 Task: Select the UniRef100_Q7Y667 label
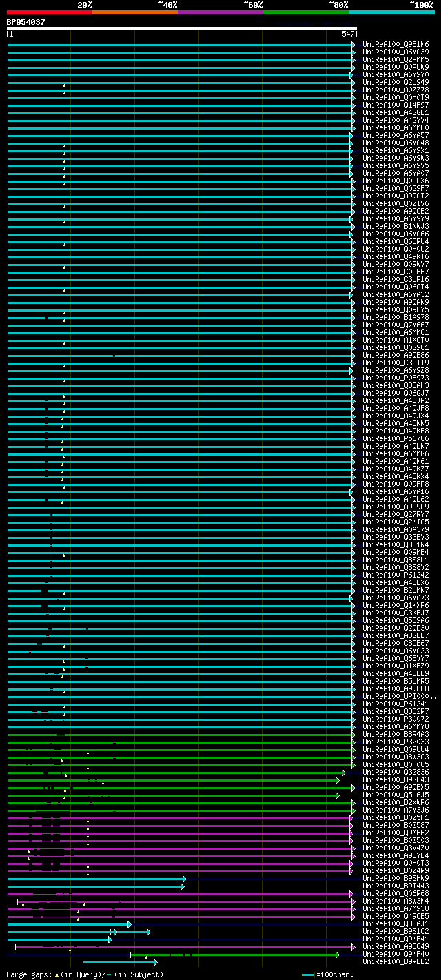point(396,325)
